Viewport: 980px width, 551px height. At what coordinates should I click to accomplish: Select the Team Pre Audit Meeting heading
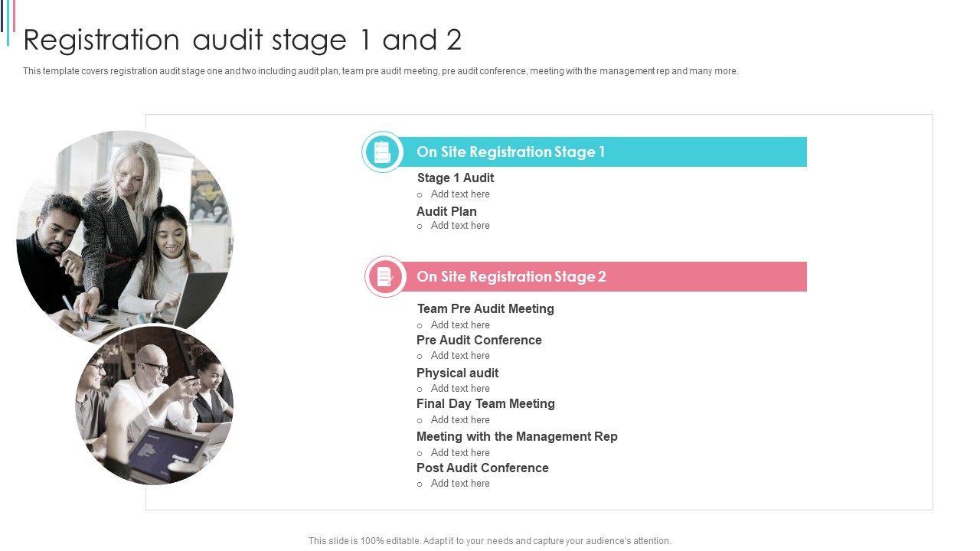point(485,308)
